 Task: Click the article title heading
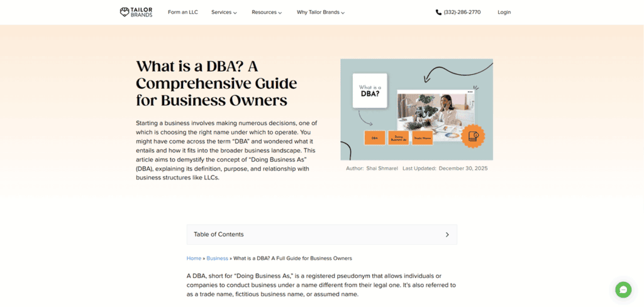[x=216, y=84]
